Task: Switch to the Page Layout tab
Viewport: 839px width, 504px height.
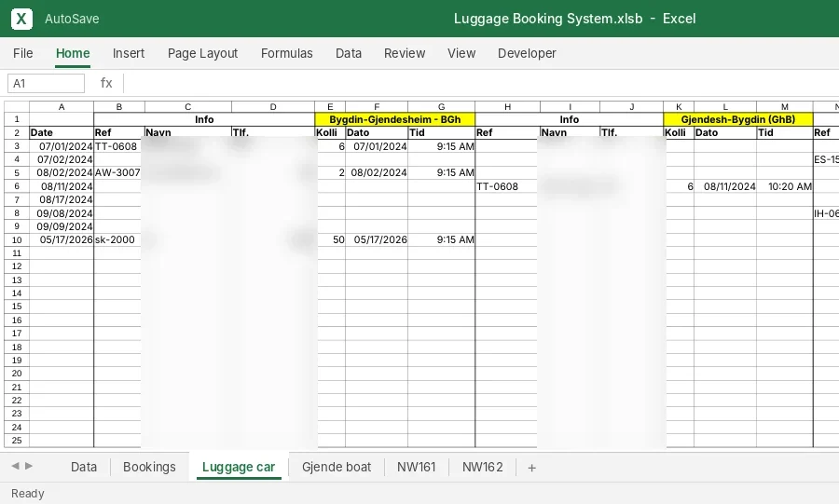Action: tap(202, 53)
